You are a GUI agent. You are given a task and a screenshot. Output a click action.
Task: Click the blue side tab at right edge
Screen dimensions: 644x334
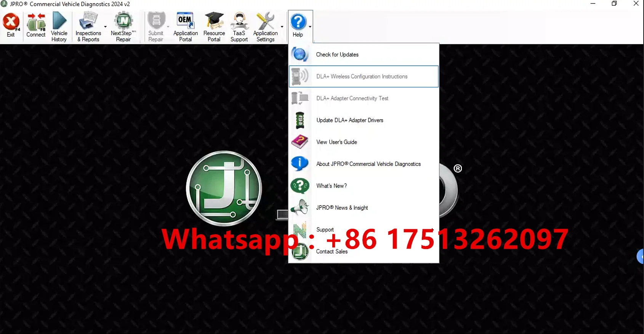641,257
